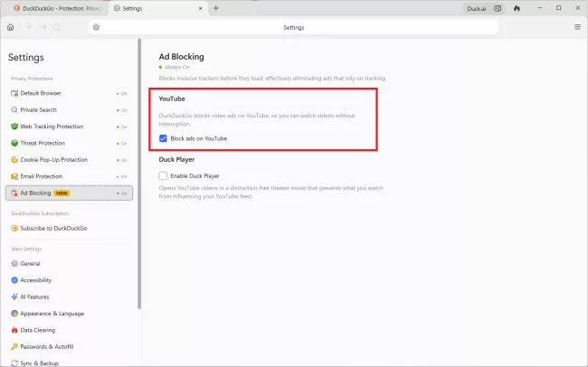The width and height of the screenshot is (588, 367).
Task: Open Threat Protection settings
Action: (x=69, y=143)
